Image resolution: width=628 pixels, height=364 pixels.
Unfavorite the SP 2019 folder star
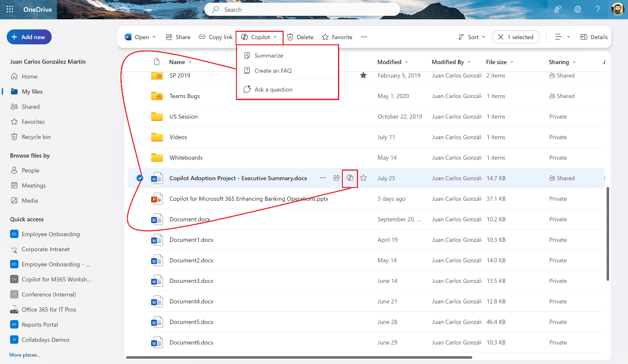tap(363, 76)
